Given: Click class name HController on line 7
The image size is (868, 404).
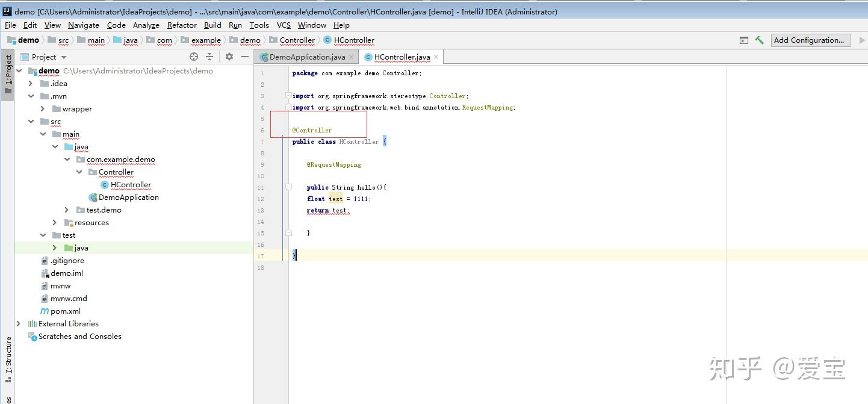Looking at the screenshot, I should tap(359, 142).
